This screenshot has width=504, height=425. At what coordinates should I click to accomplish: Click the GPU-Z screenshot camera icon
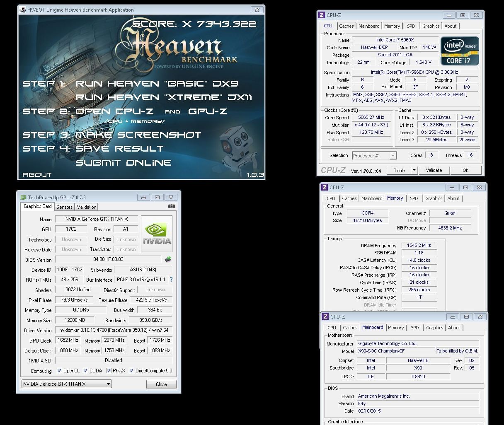172,206
